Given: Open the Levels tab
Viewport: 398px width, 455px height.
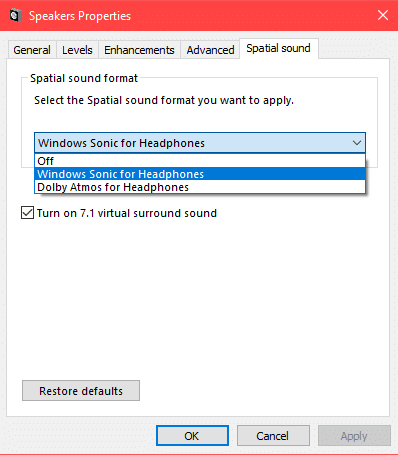Looking at the screenshot, I should tap(77, 50).
